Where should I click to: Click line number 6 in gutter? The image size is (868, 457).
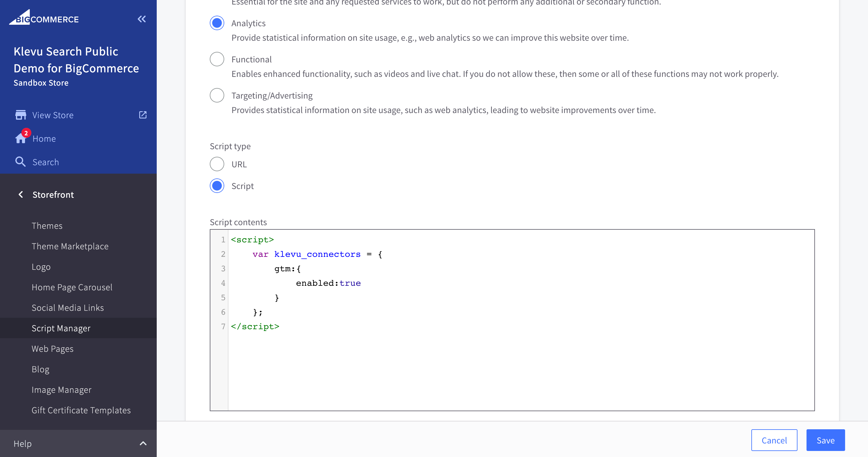coord(223,312)
